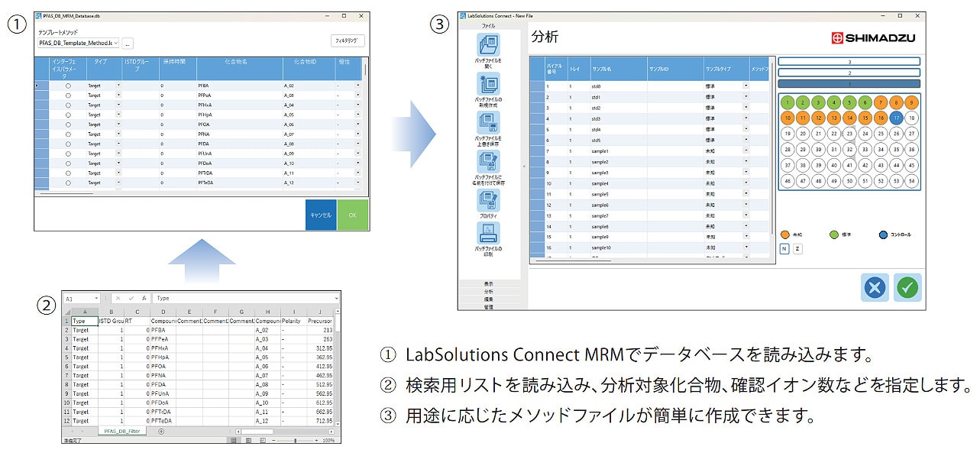The image size is (980, 456).
Task: Switch Excel to page layout view icon
Action: (249, 441)
